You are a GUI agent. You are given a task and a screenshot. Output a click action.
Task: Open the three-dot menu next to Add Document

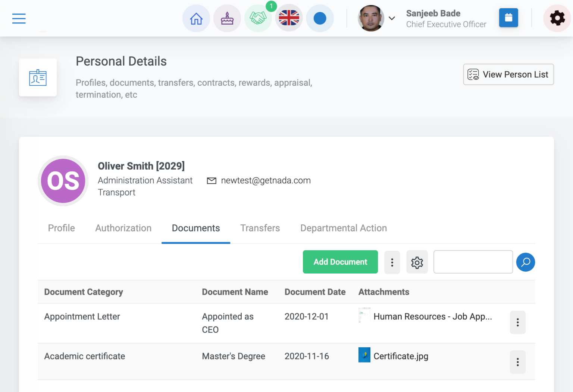tap(392, 262)
